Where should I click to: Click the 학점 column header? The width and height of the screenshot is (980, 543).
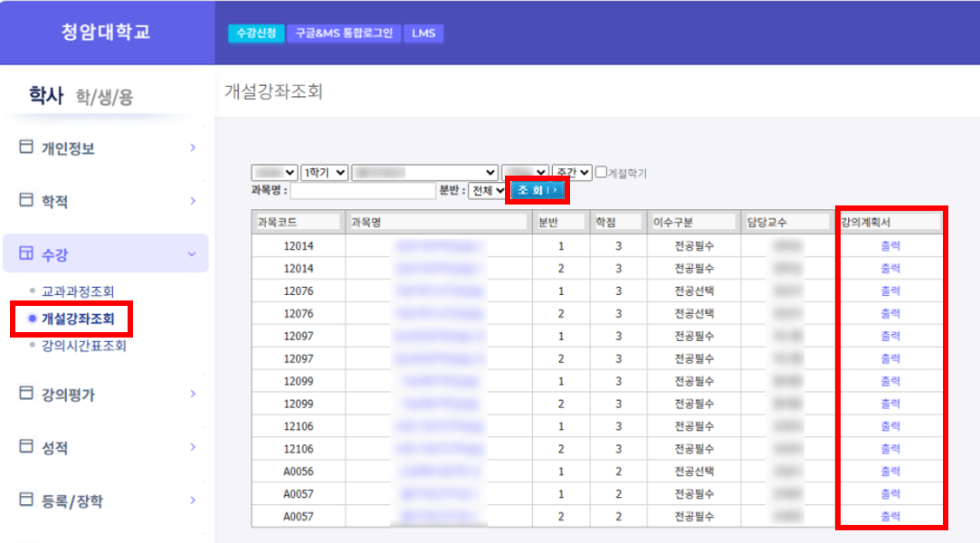tap(618, 222)
